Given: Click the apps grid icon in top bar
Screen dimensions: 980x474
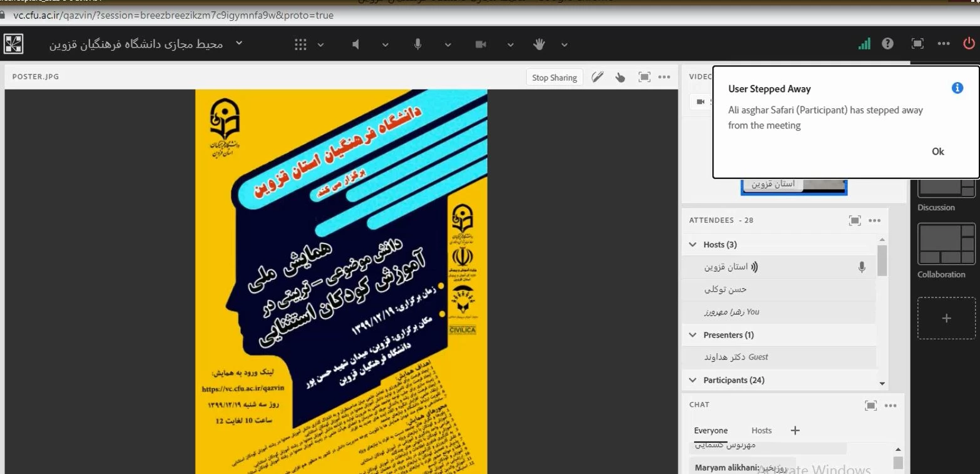Looking at the screenshot, I should click(x=300, y=44).
